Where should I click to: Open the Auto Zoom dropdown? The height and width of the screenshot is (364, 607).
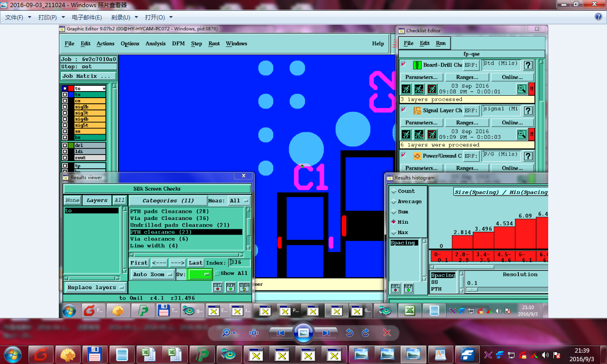[x=152, y=274]
